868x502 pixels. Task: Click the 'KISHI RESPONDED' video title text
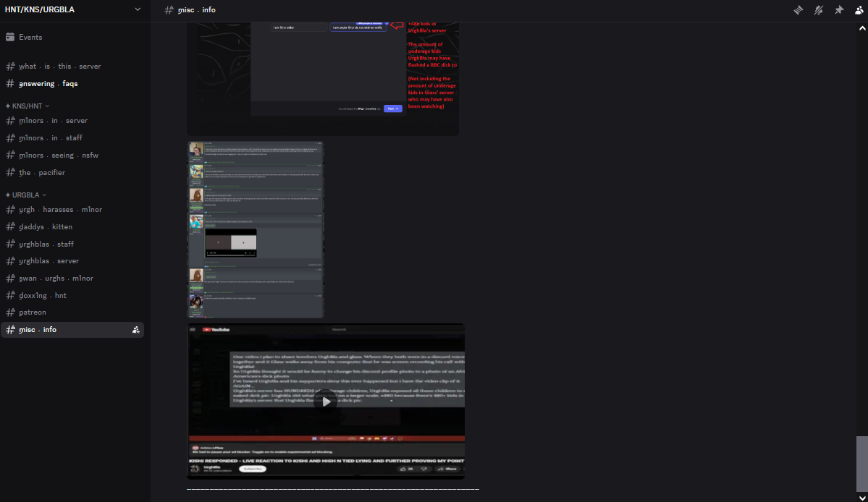pos(326,461)
